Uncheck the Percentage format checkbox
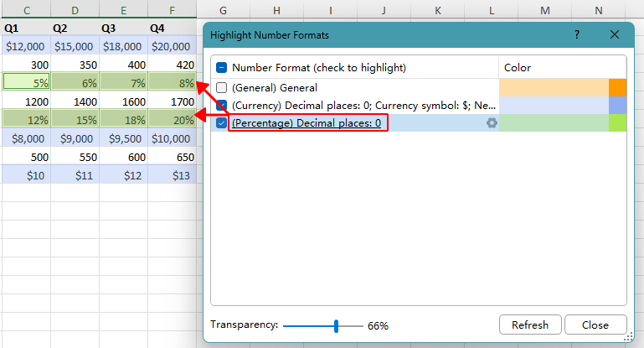The height and width of the screenshot is (348, 644). [222, 123]
